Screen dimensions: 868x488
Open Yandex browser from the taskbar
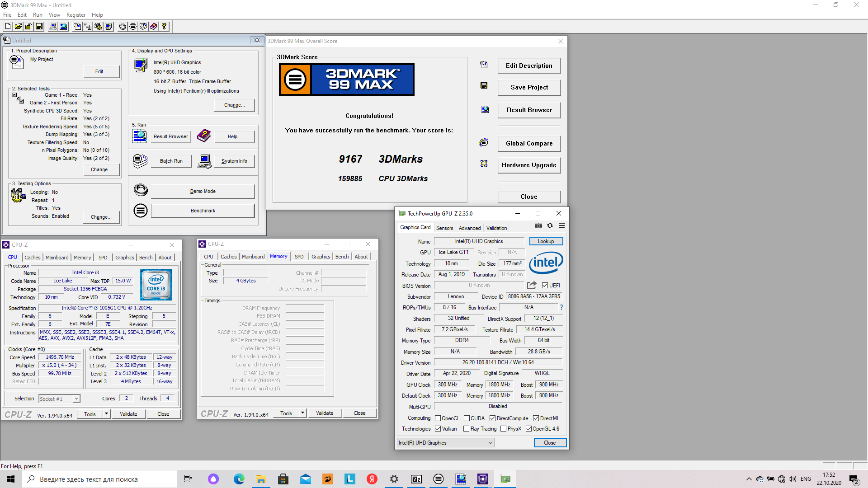(x=372, y=479)
